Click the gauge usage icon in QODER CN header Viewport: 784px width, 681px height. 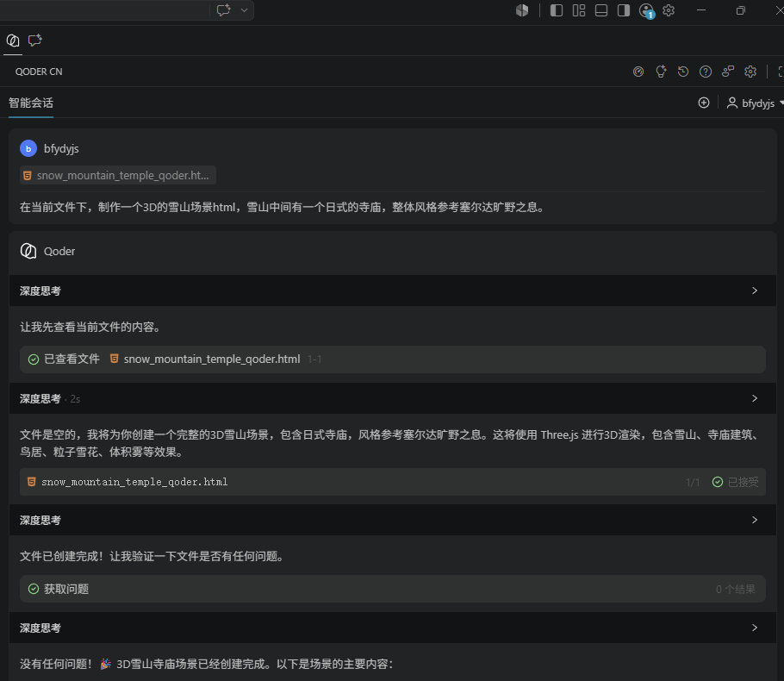638,72
